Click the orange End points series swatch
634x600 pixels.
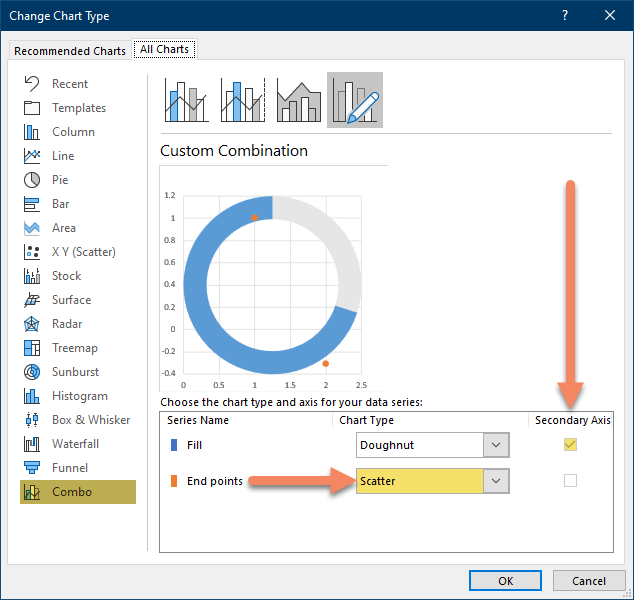click(x=175, y=481)
